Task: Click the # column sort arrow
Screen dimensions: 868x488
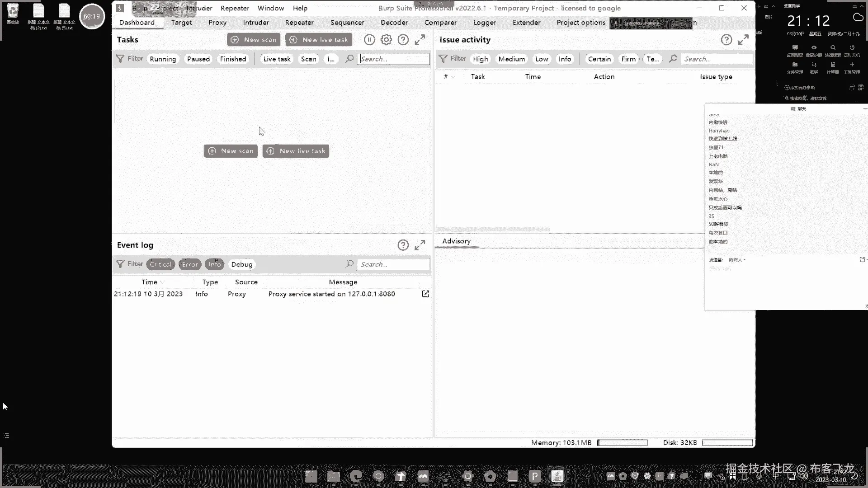Action: coord(453,77)
